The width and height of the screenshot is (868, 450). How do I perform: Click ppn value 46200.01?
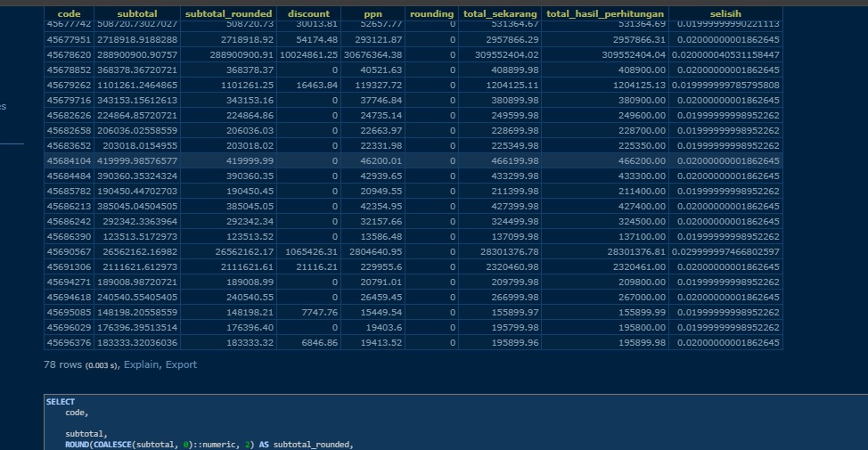pyautogui.click(x=373, y=161)
